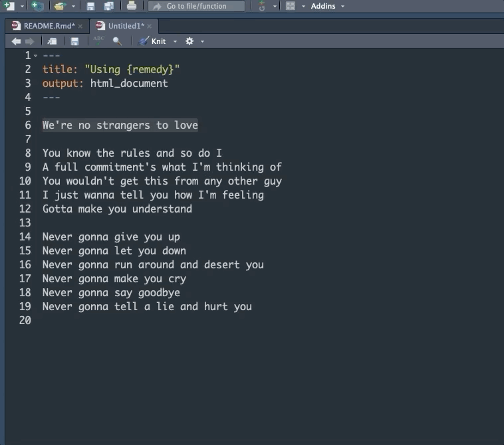Click the Open File folder icon
The image size is (504, 445).
[60, 6]
